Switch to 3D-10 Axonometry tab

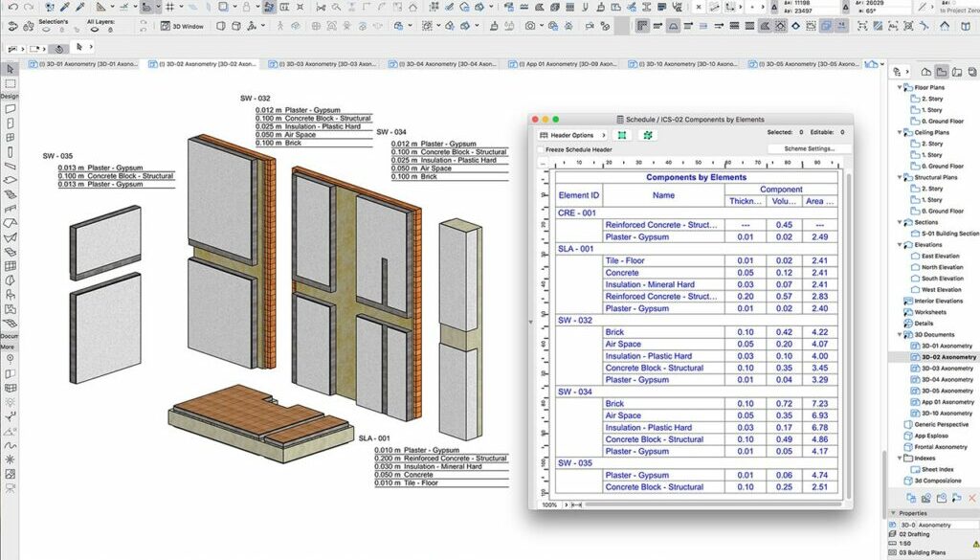tap(682, 64)
